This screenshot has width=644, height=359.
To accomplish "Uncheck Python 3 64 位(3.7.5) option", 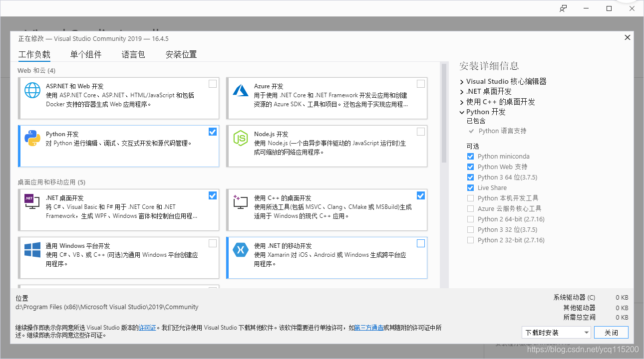I will [470, 178].
